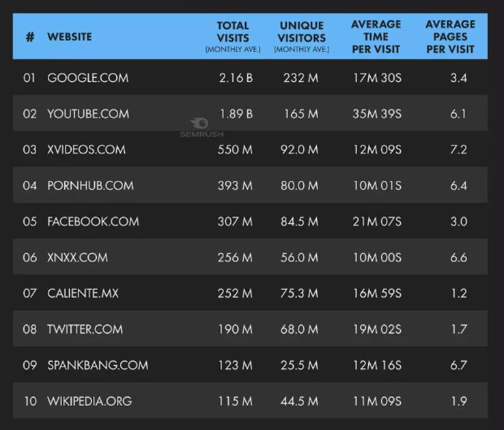Click the AVERAGE TIME PER VISIT header
Screen dimensions: 504x430
pos(376,37)
